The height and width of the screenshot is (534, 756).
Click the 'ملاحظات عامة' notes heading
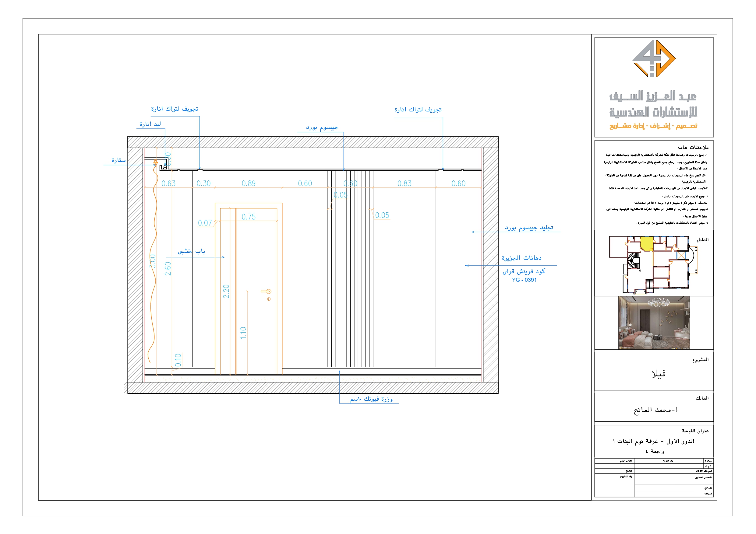693,147
